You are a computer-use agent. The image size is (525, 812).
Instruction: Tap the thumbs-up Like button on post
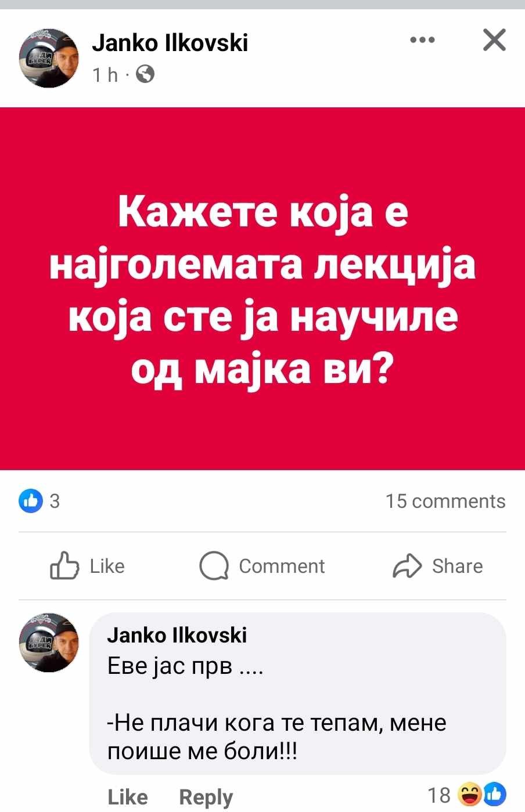pyautogui.click(x=88, y=566)
